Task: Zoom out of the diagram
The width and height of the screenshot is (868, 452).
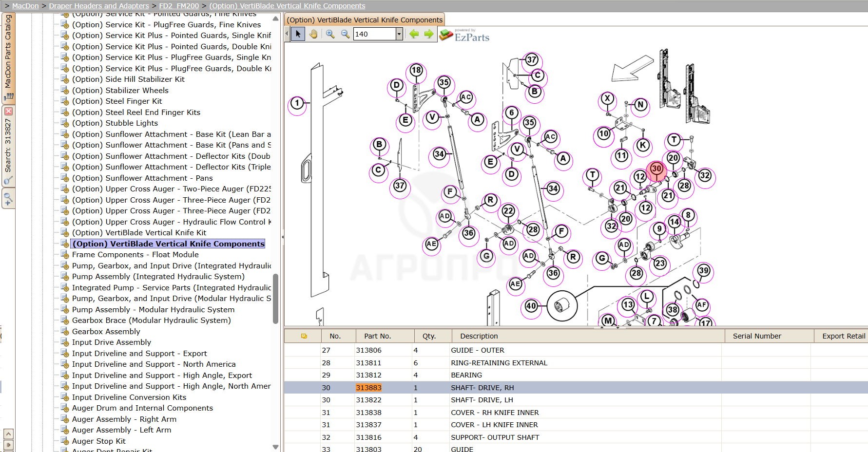Action: (x=345, y=34)
